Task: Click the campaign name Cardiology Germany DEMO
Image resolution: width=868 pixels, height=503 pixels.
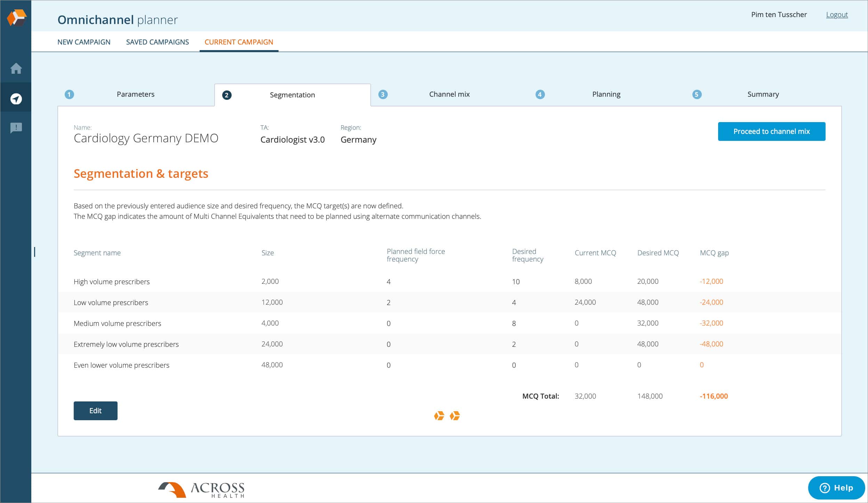Action: (146, 138)
